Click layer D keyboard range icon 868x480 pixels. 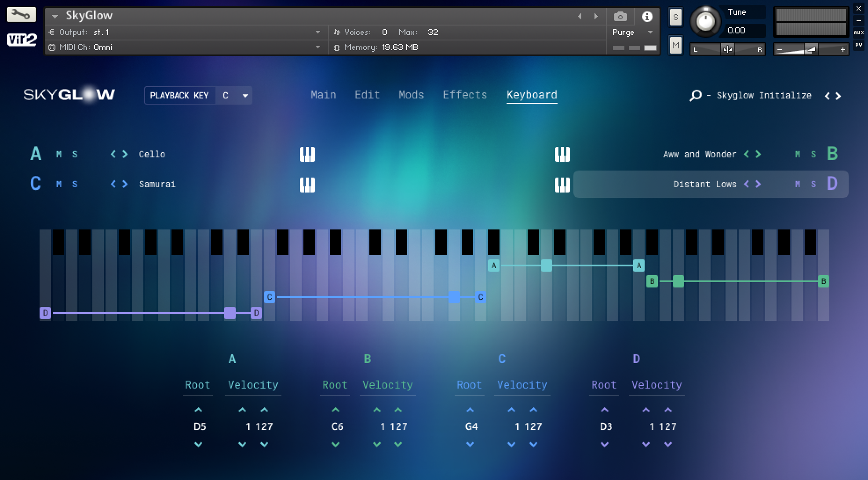coord(562,185)
